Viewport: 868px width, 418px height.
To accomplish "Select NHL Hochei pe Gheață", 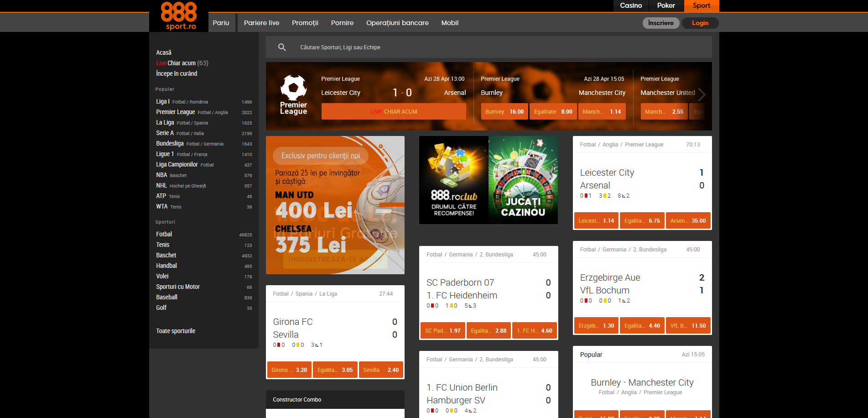I will coord(204,186).
